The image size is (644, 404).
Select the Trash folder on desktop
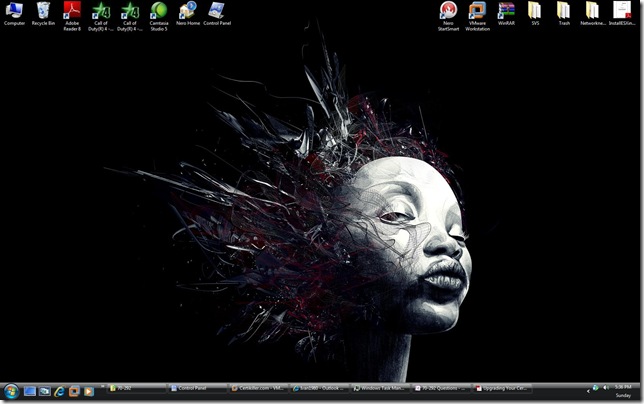coord(564,14)
